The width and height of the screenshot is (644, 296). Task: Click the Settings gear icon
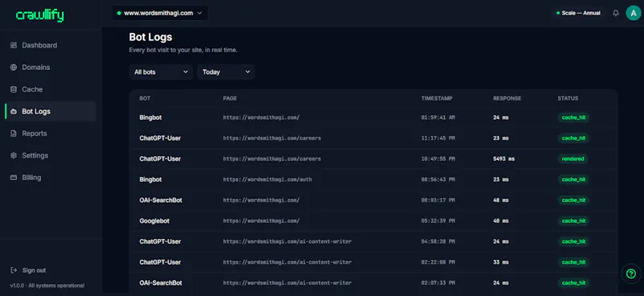[14, 155]
